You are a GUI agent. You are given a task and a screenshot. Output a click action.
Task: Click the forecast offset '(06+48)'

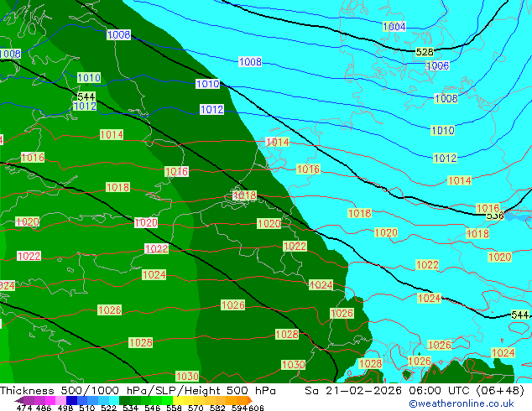click(x=501, y=391)
